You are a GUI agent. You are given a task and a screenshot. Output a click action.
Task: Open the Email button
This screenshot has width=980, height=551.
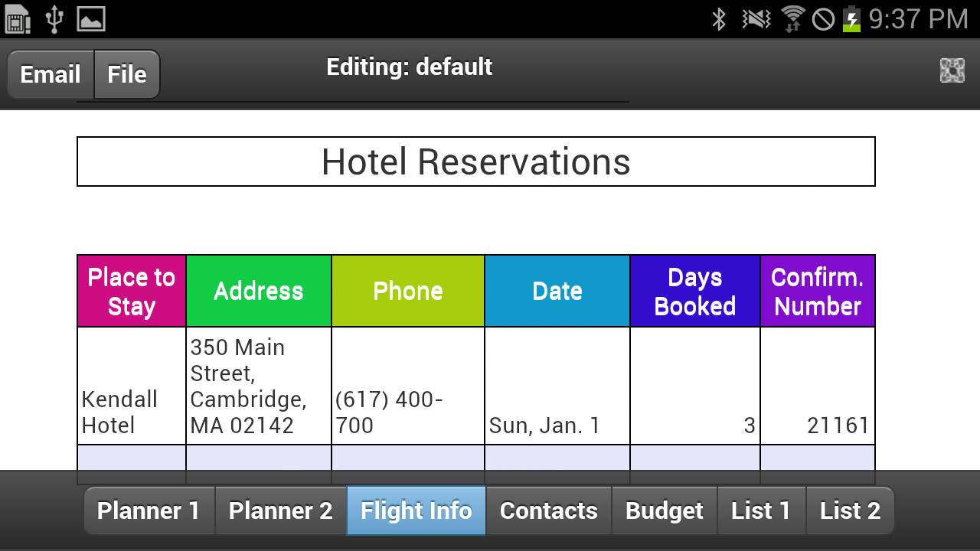(x=51, y=74)
